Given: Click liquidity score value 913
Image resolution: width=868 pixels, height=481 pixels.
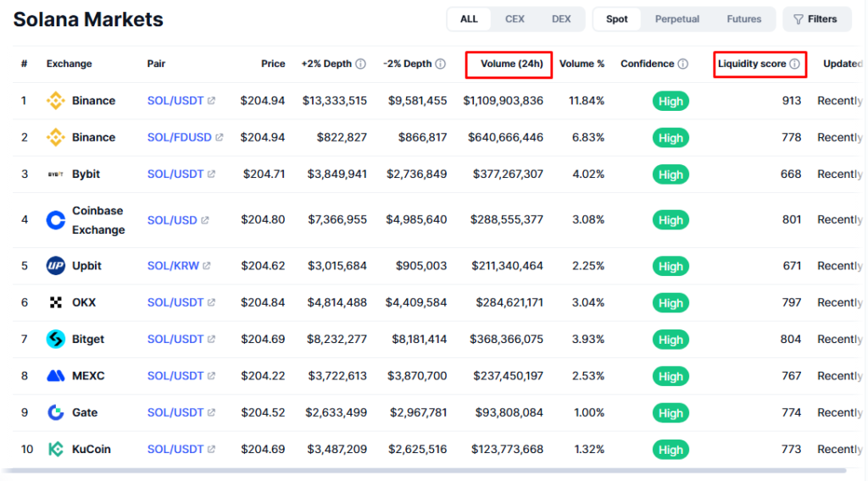Looking at the screenshot, I should 792,101.
